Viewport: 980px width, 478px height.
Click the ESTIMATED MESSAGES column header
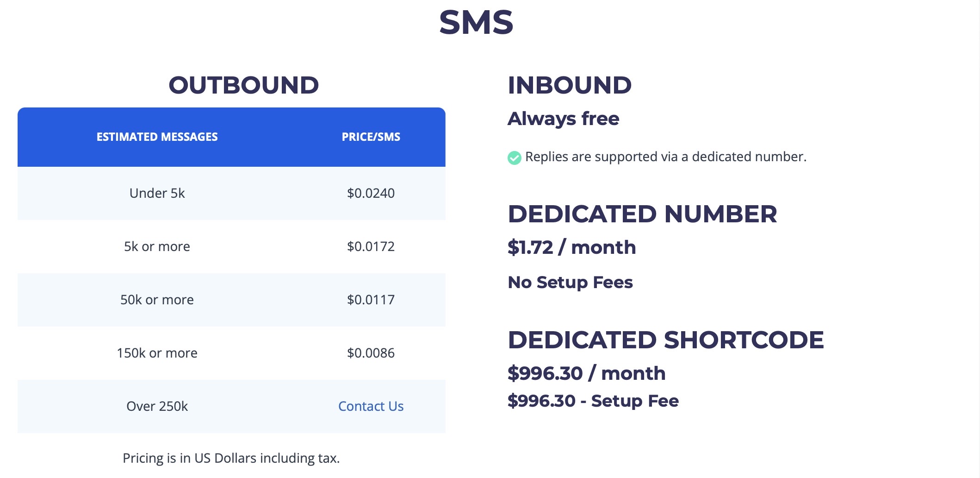(156, 137)
